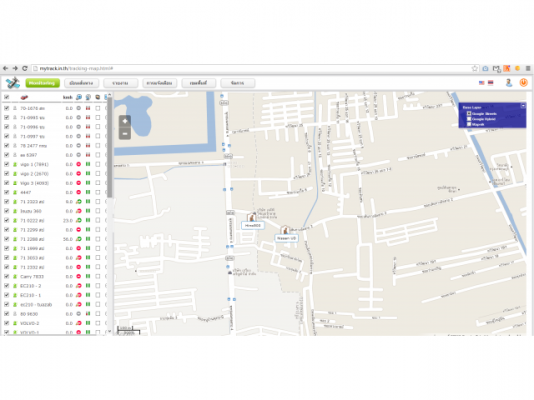
Task: Click the second globe column header icon
Action: pyautogui.click(x=88, y=97)
